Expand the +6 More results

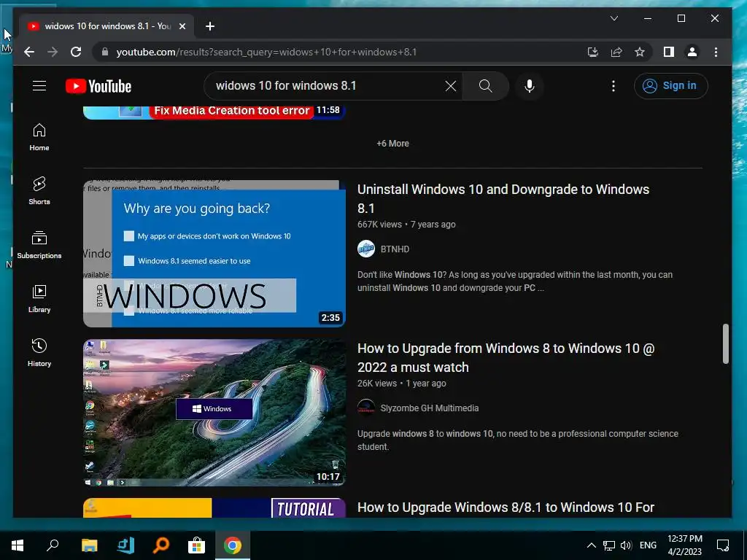coord(392,144)
